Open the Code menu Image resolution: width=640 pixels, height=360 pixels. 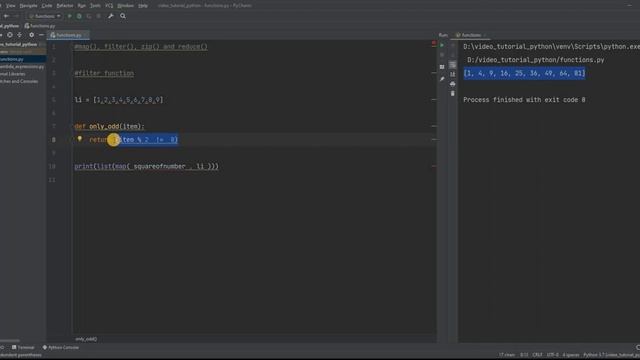pyautogui.click(x=47, y=6)
